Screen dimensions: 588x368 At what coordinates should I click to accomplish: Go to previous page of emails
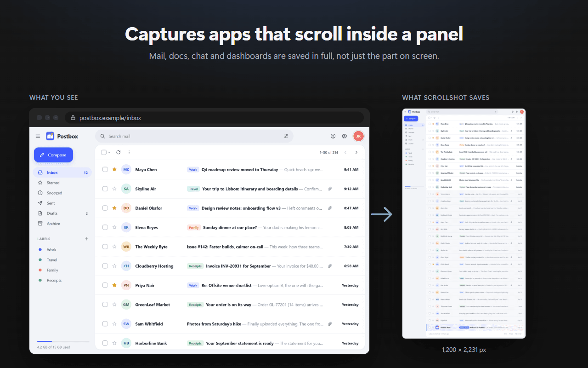[345, 152]
